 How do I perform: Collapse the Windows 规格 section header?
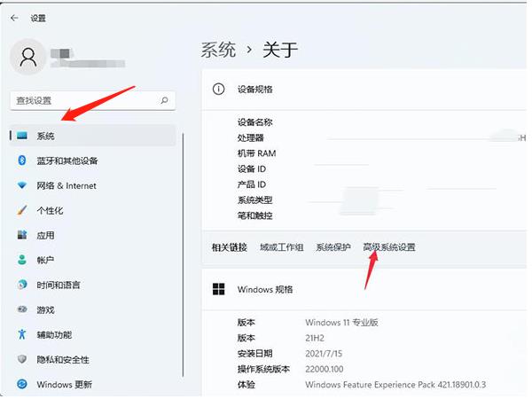[364, 290]
